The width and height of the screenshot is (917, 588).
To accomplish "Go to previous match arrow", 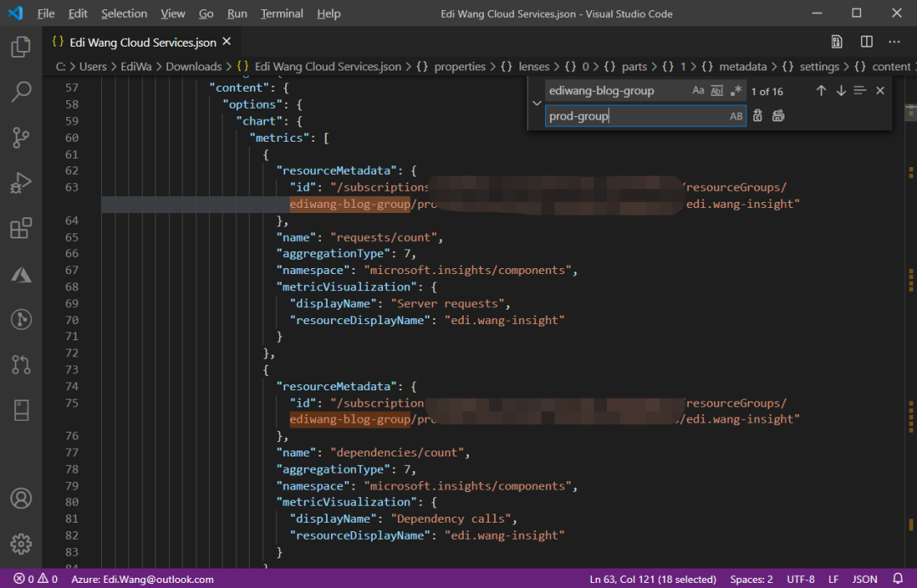I will pyautogui.click(x=821, y=91).
